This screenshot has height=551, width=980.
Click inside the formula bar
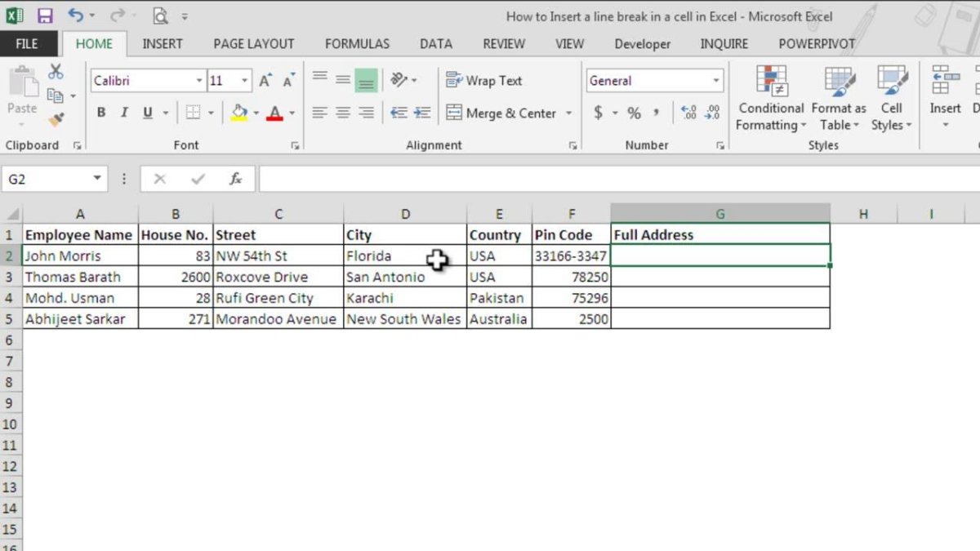(x=618, y=179)
